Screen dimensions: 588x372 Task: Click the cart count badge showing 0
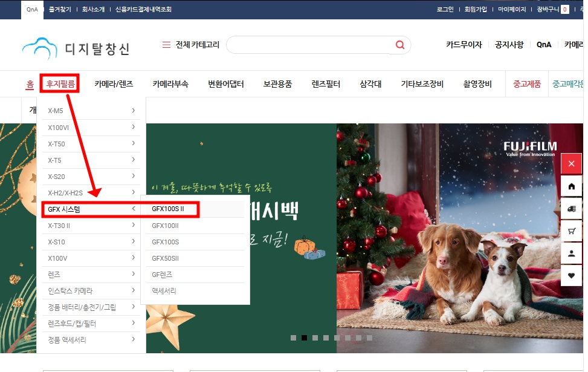coord(564,10)
